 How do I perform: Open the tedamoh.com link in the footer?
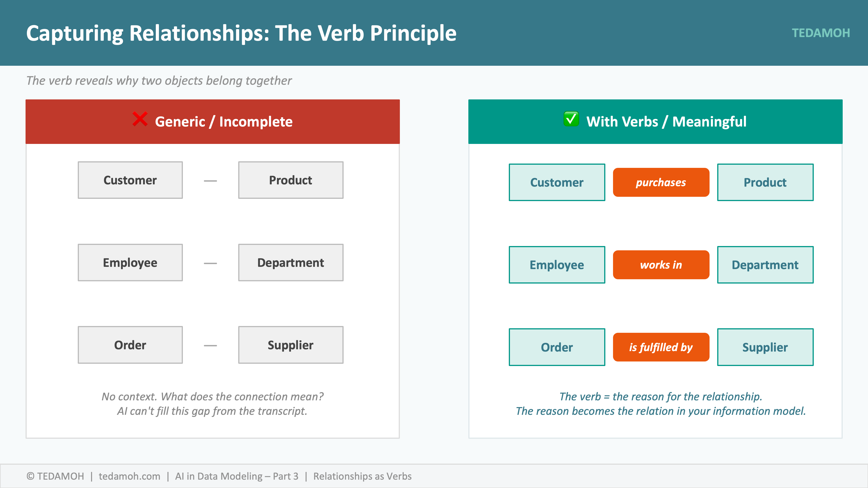click(129, 476)
